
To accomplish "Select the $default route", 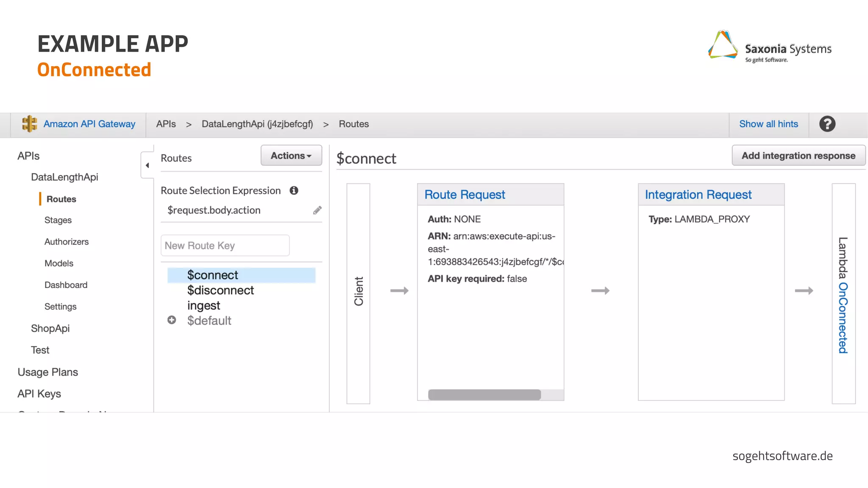I will [x=209, y=321].
